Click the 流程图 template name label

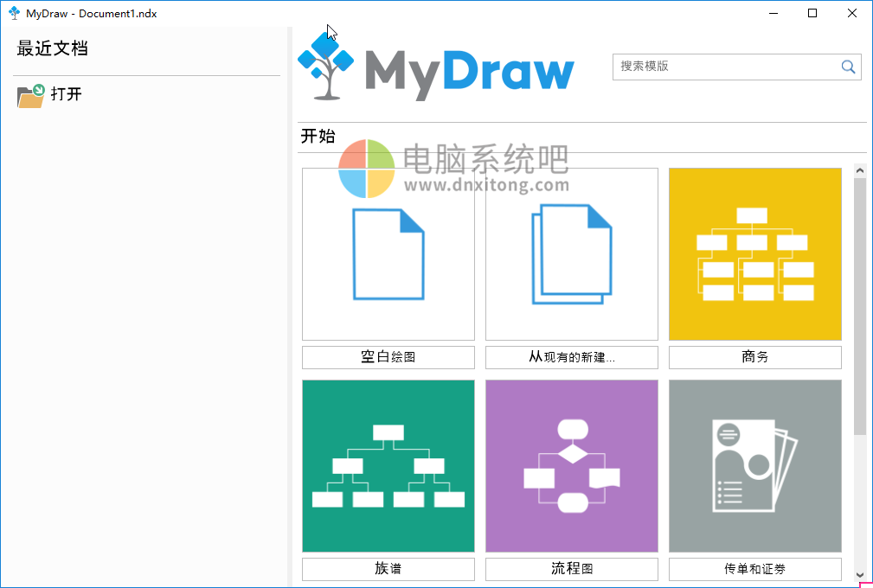pos(571,569)
